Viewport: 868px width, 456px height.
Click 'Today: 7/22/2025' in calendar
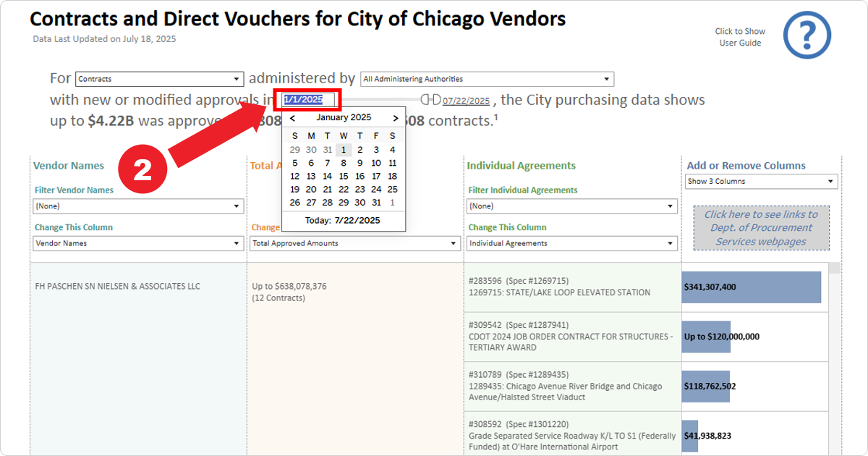(342, 220)
